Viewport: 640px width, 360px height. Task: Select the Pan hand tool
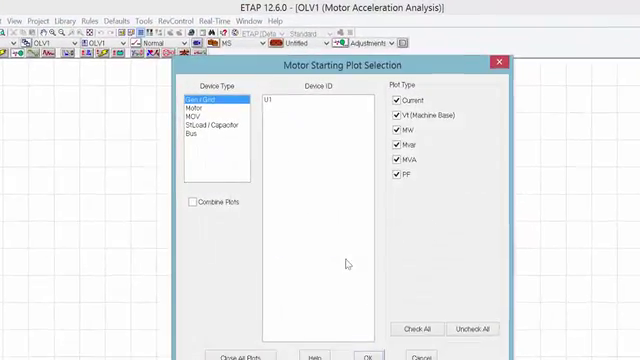pos(43,33)
